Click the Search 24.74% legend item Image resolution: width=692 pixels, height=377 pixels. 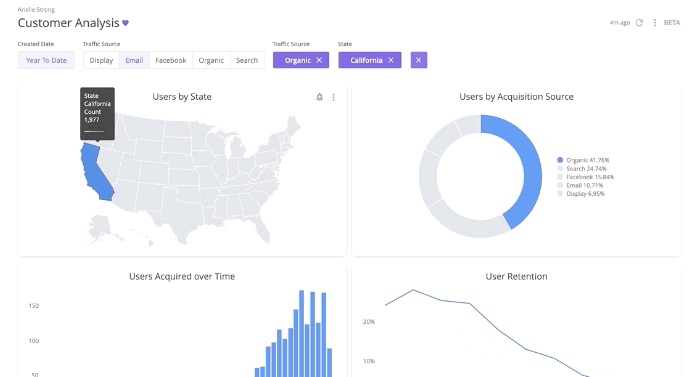(582, 168)
